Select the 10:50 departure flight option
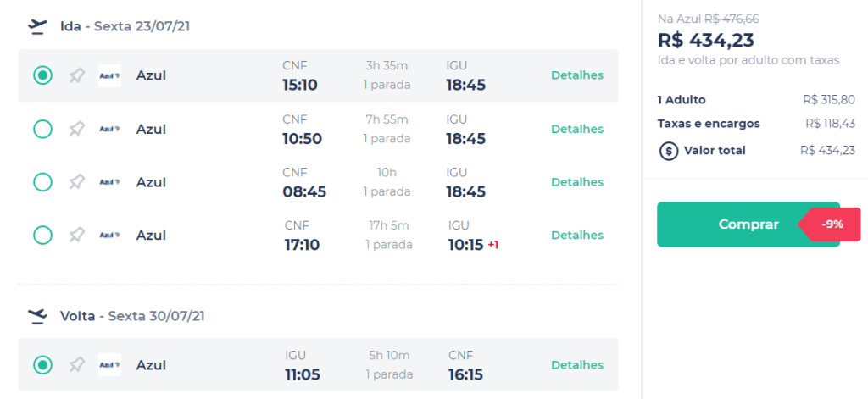The width and height of the screenshot is (868, 399). (42, 129)
